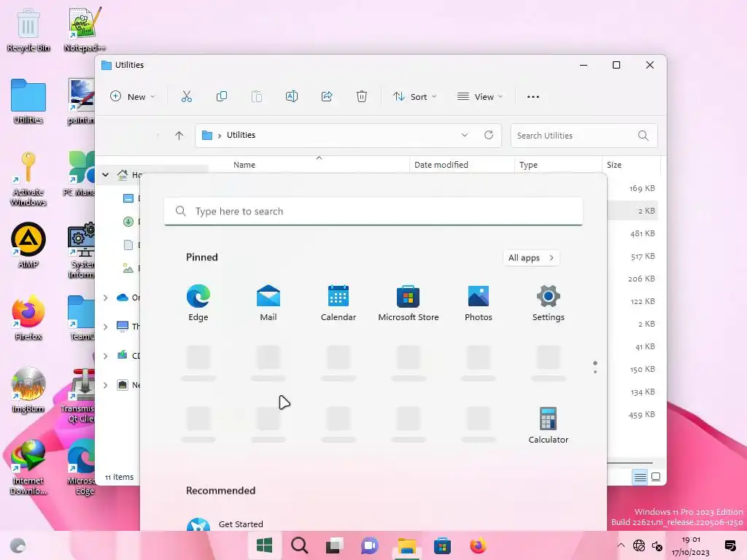Select the Firefox desktop shortcut
The width and height of the screenshot is (747, 560).
click(28, 318)
